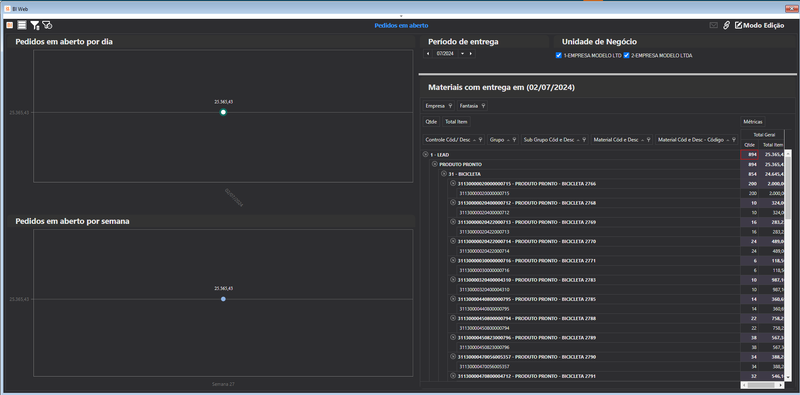Viewport: 800px width, 395px height.
Task: Uncheck 1-EMPRESA MODELO LTD checkbox
Action: click(x=559, y=55)
